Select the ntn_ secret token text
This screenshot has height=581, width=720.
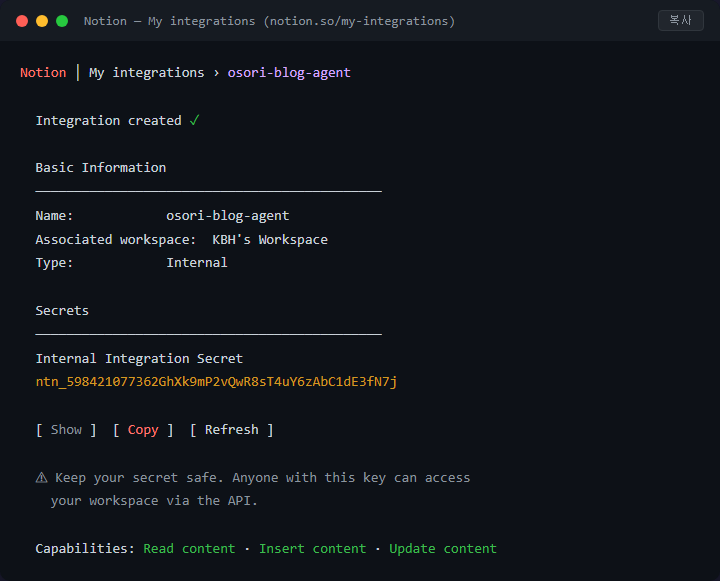pyautogui.click(x=216, y=382)
